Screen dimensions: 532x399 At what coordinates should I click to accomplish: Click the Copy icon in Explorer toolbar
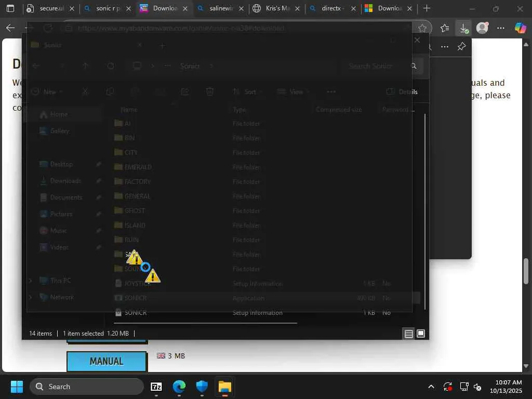110,91
